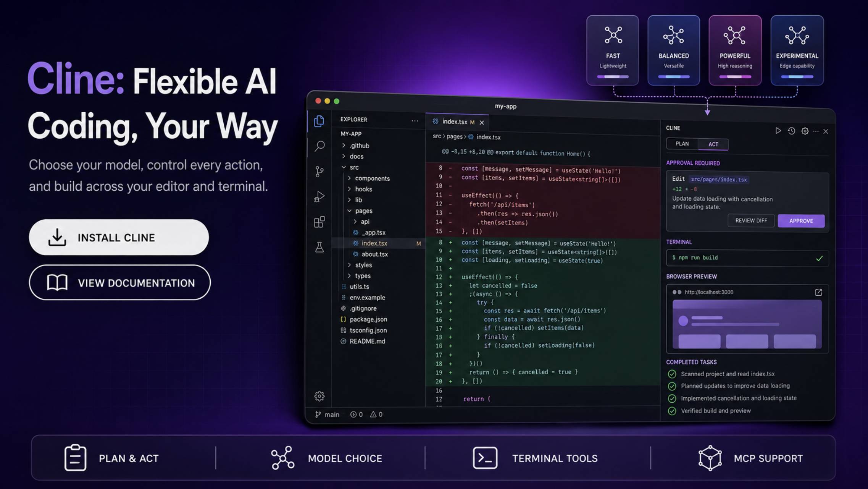
Task: Select the Experimental Edge capability model card
Action: (x=797, y=50)
